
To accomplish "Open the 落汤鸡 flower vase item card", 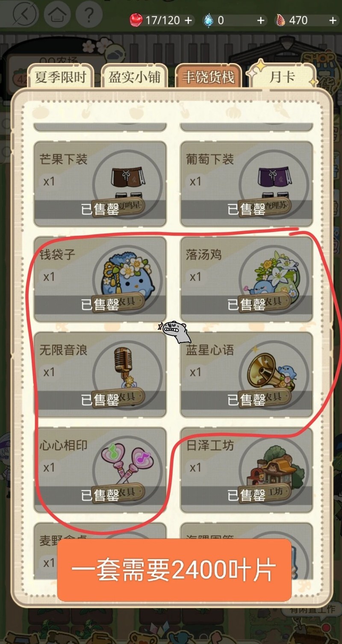I will (x=247, y=279).
